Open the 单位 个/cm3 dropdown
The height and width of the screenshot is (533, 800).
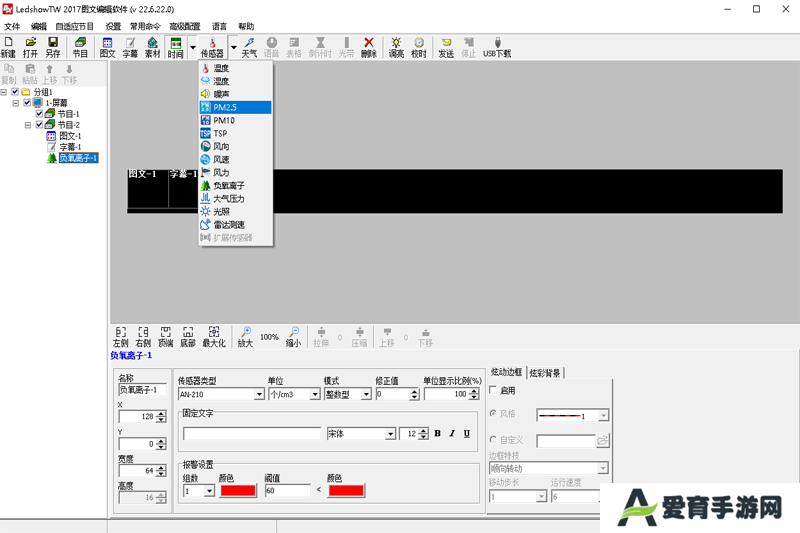coord(315,394)
